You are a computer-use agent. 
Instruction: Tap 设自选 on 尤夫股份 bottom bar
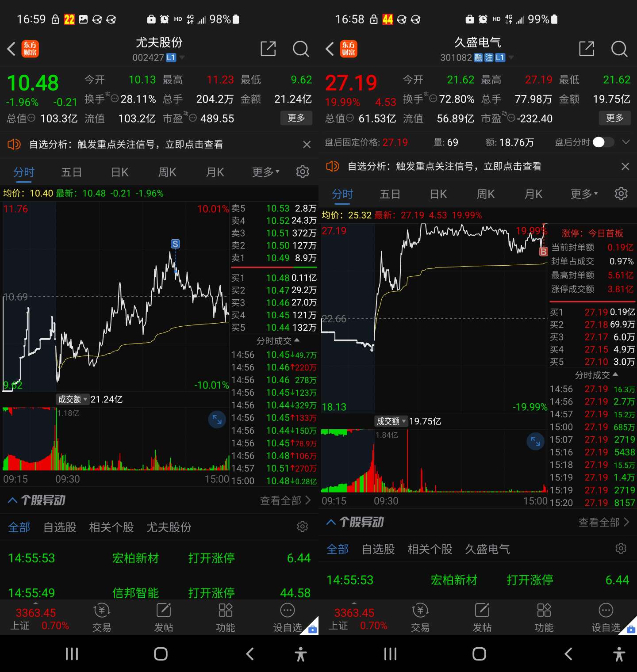click(x=288, y=618)
